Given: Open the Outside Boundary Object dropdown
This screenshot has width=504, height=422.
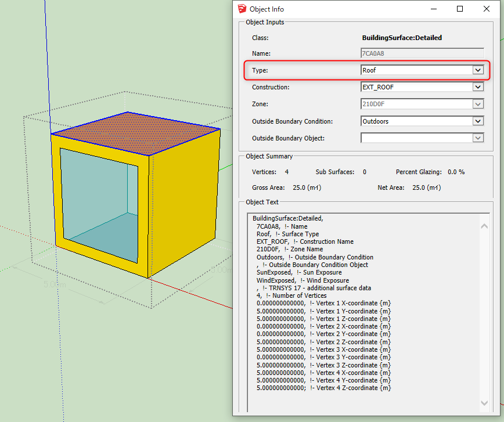Looking at the screenshot, I should pos(478,138).
